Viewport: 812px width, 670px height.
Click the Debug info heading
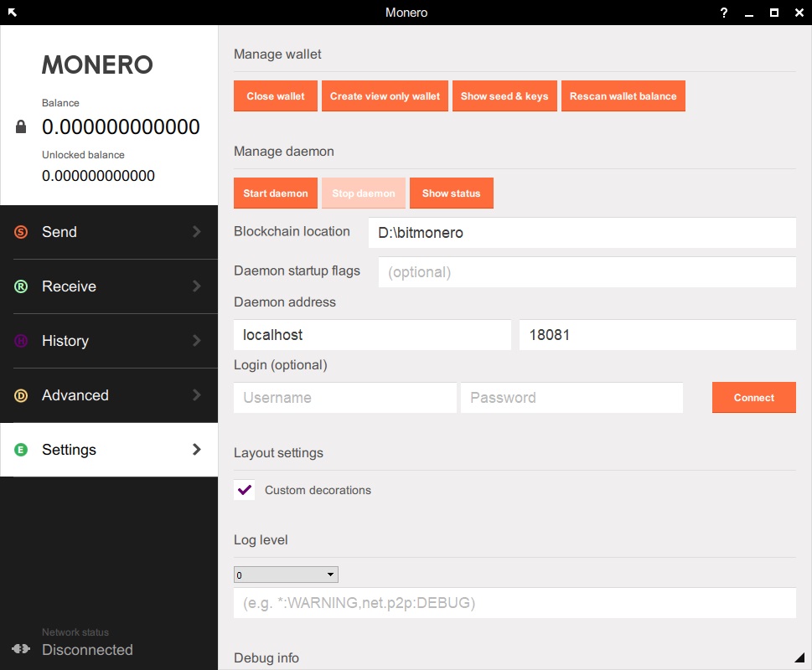266,657
